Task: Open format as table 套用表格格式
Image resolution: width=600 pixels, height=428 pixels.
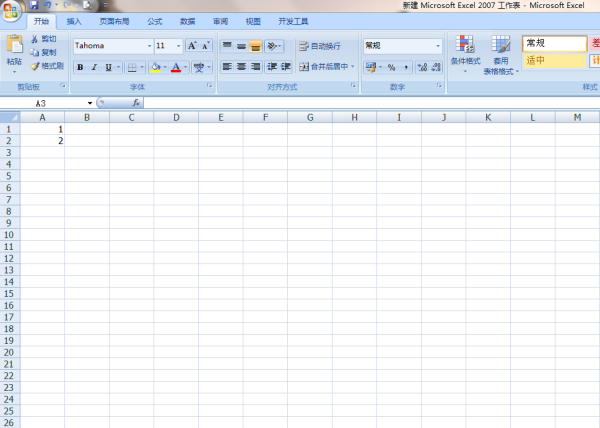Action: (501, 54)
